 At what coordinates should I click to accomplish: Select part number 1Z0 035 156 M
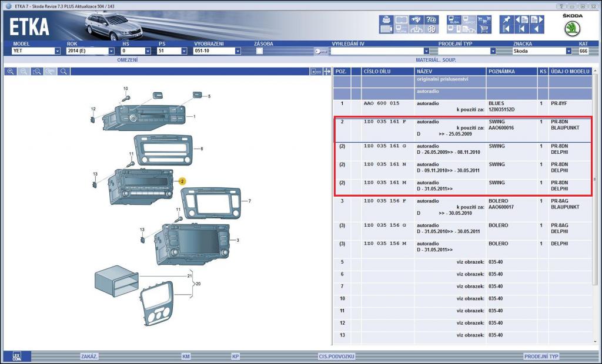[x=384, y=244]
